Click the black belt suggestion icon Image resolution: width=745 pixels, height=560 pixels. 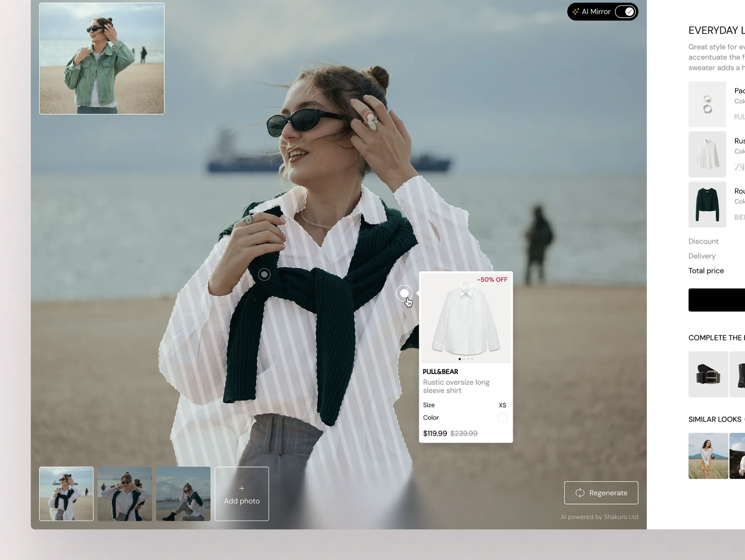(x=708, y=374)
